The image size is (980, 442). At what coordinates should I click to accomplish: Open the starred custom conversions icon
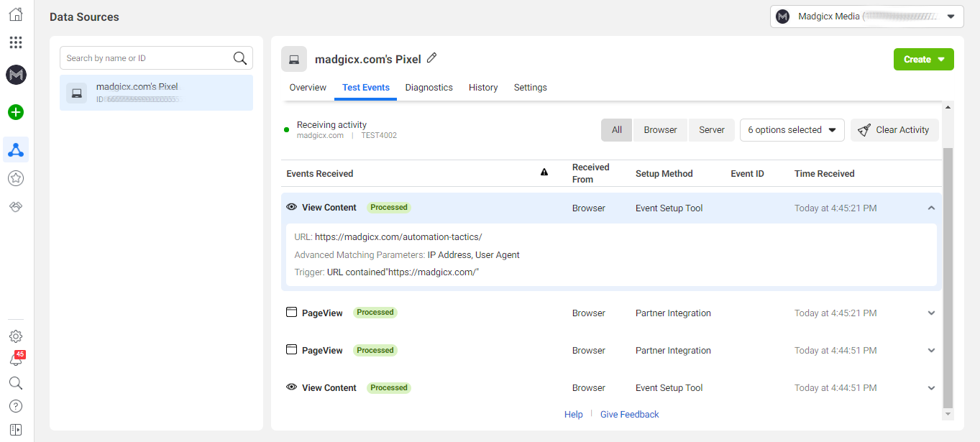pos(16,178)
